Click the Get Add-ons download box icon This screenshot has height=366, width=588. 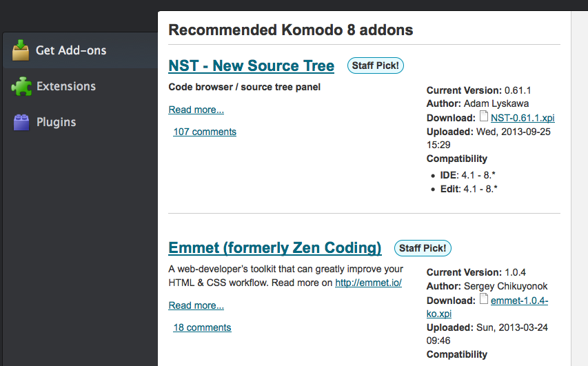[21, 50]
